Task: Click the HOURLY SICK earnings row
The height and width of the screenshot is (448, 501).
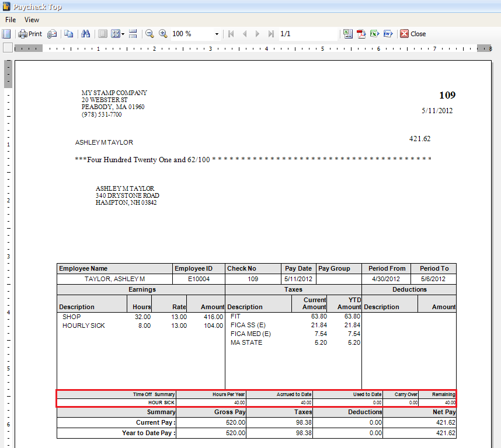Action: [x=142, y=325]
